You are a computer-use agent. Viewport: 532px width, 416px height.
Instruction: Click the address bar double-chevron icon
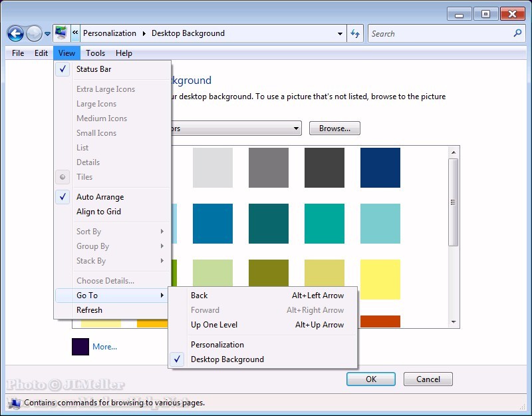76,33
